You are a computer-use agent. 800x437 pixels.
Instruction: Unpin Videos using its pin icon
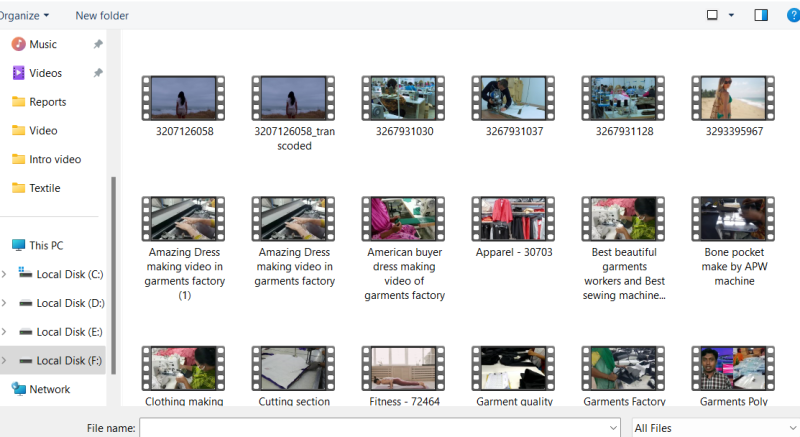tap(97, 73)
